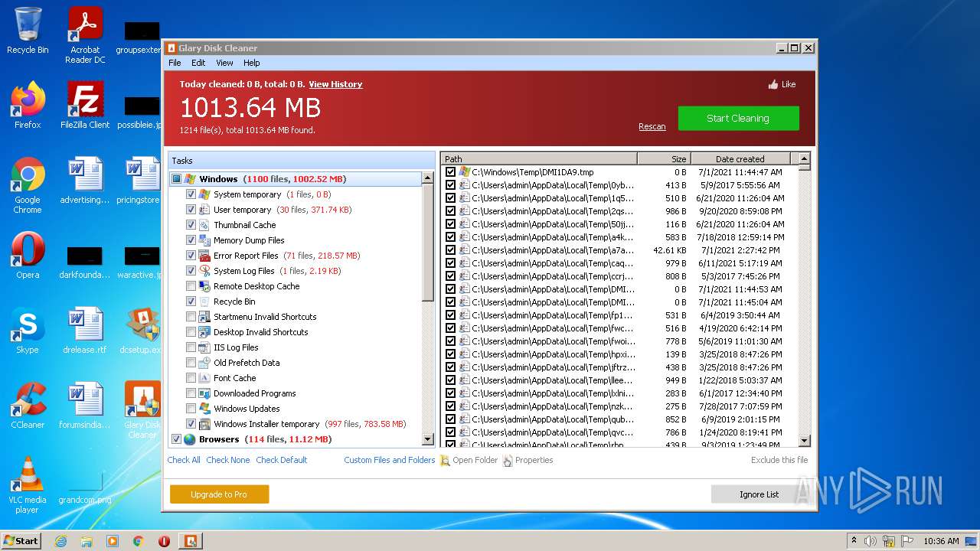
Task: Click the Check Default link
Action: pyautogui.click(x=282, y=460)
